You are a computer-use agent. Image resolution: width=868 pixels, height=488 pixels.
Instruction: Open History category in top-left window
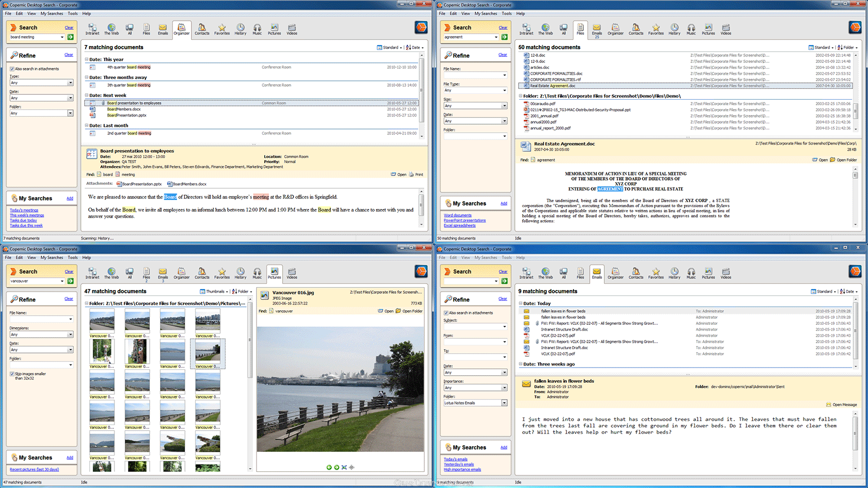240,29
